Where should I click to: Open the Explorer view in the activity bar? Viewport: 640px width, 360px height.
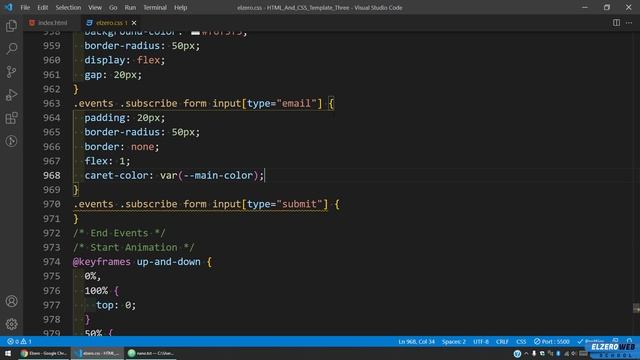pos(11,26)
